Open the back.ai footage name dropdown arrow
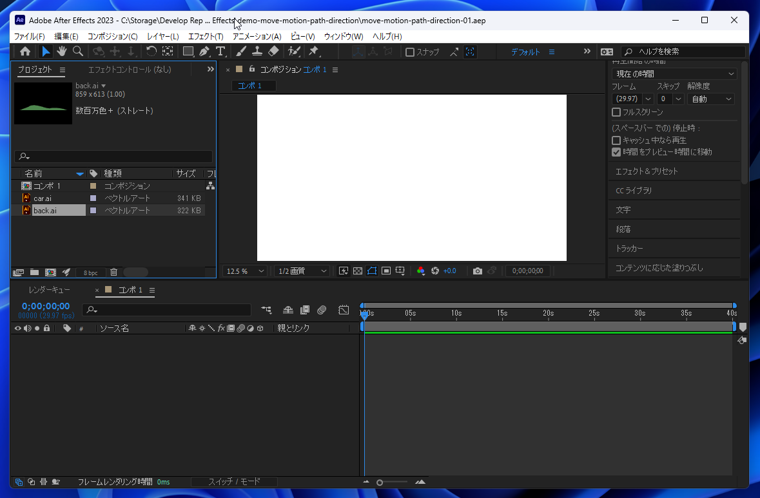The height and width of the screenshot is (498, 760). click(103, 86)
